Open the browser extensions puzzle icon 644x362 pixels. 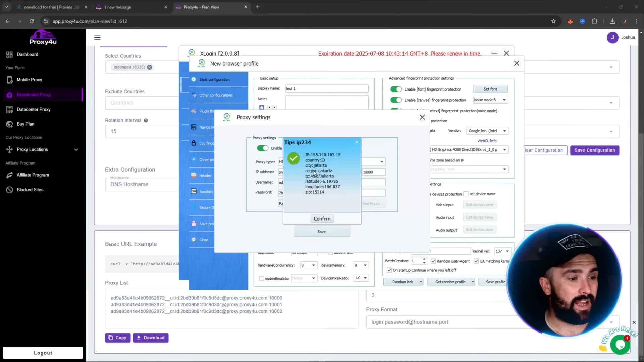594,21
